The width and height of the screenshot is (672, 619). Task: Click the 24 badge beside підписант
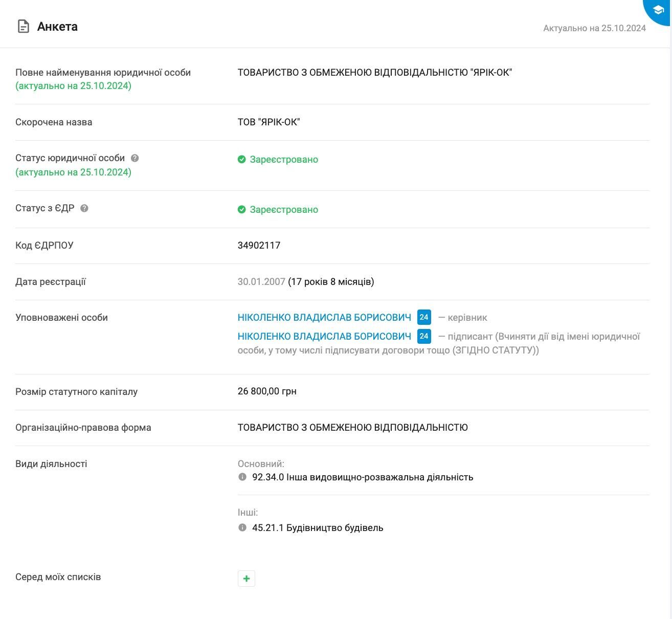(x=424, y=336)
